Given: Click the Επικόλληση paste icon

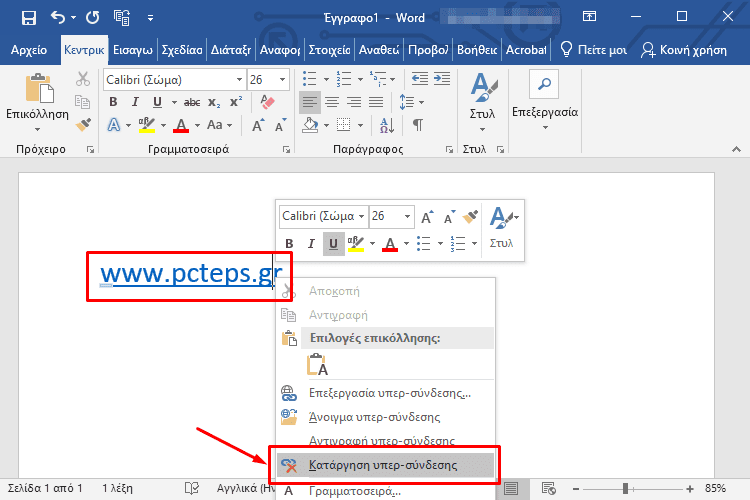Looking at the screenshot, I should (x=39, y=88).
